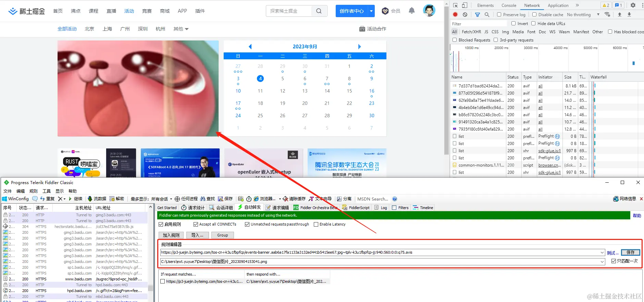Screen dimensions: 644x302
Task: Open network search magnifier in DevTools
Action: tap(487, 14)
